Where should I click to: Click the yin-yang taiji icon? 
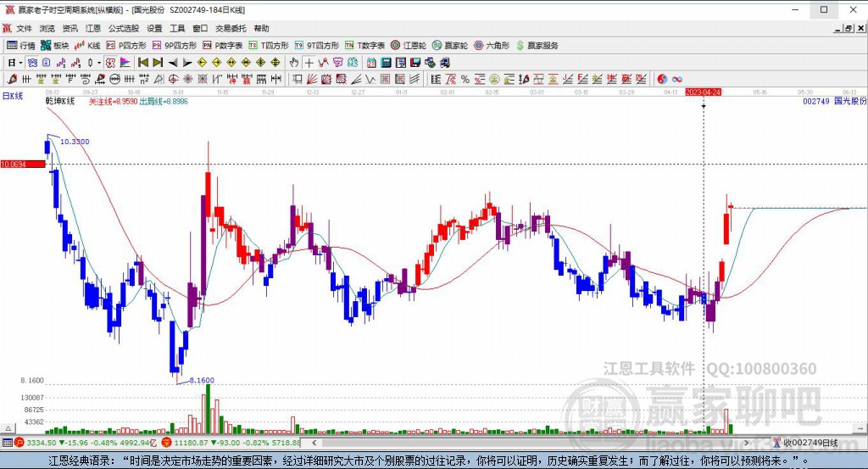[662, 79]
